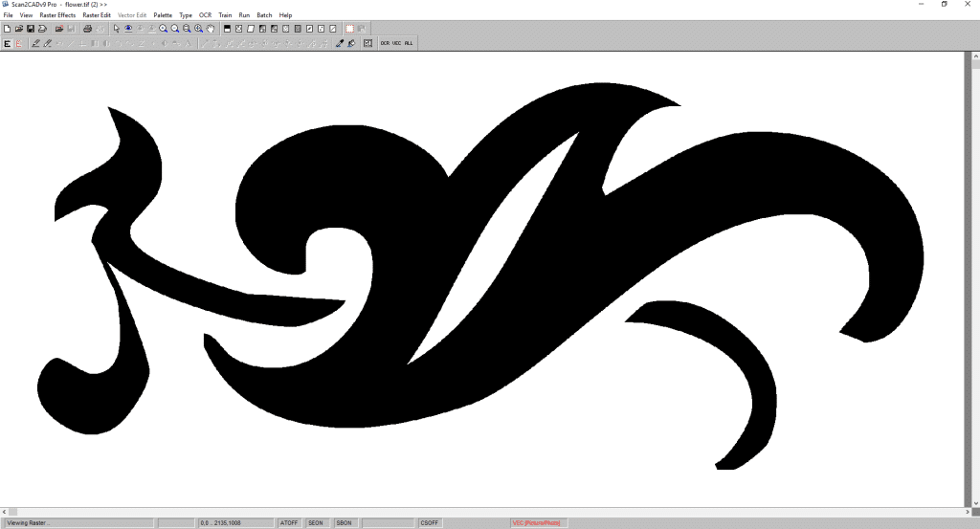This screenshot has height=529, width=980.
Task: Select the Pan hand tool
Action: coord(211,29)
